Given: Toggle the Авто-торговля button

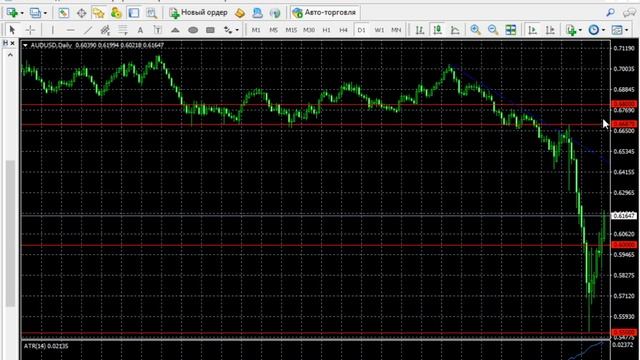Looking at the screenshot, I should tap(324, 13).
